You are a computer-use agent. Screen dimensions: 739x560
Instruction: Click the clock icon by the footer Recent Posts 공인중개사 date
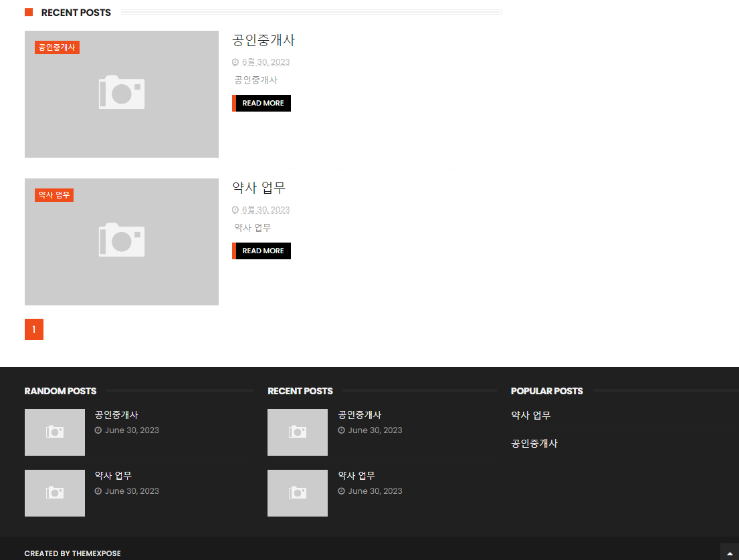341,430
